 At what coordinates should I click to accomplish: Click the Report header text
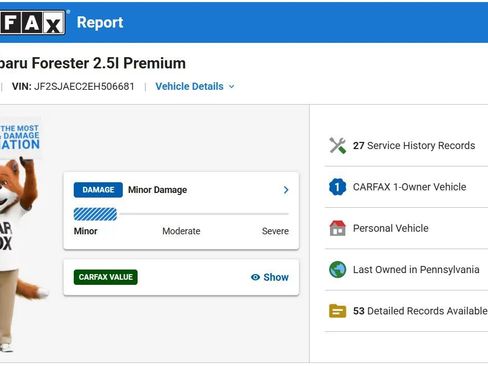(100, 22)
